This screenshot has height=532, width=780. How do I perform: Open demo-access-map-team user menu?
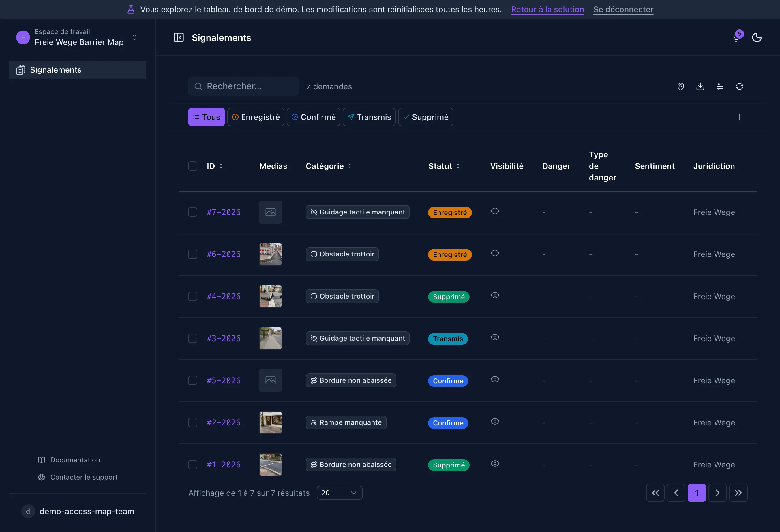click(x=78, y=511)
